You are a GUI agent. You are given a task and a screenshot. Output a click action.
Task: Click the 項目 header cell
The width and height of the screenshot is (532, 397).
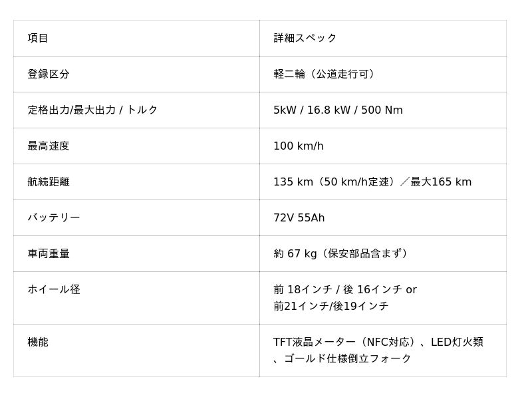[x=38, y=38]
